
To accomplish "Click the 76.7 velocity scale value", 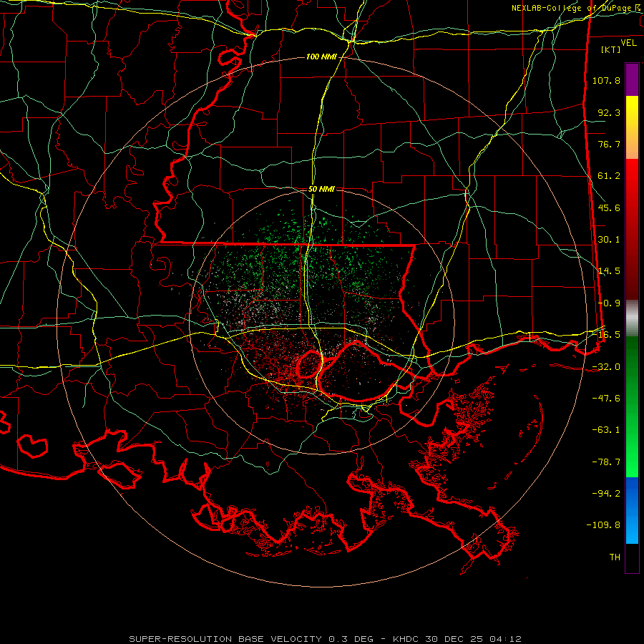I will click(609, 144).
